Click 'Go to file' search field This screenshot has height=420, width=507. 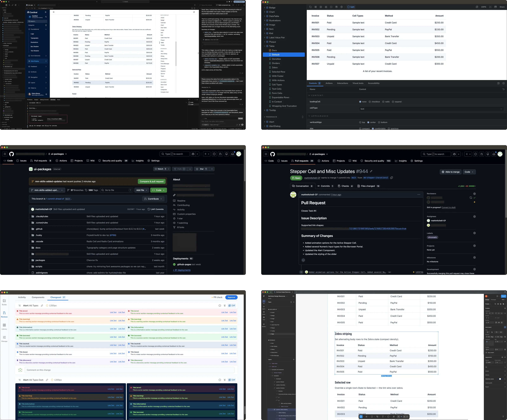coord(116,190)
